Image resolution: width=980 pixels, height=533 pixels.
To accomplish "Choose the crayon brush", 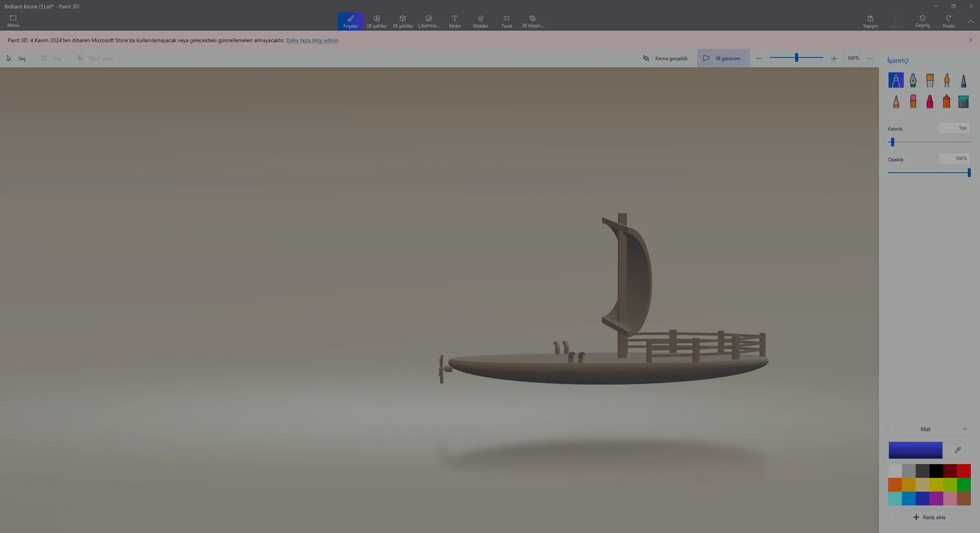I will tap(930, 102).
